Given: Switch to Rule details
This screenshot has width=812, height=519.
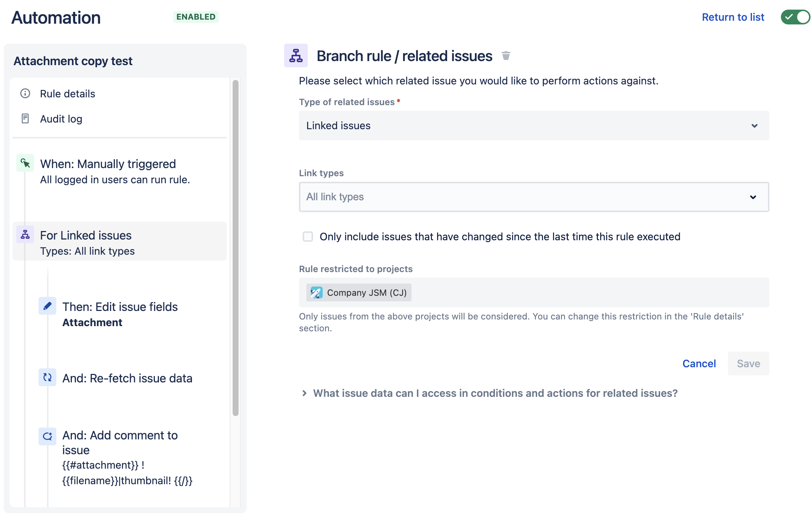Looking at the screenshot, I should coord(67,94).
